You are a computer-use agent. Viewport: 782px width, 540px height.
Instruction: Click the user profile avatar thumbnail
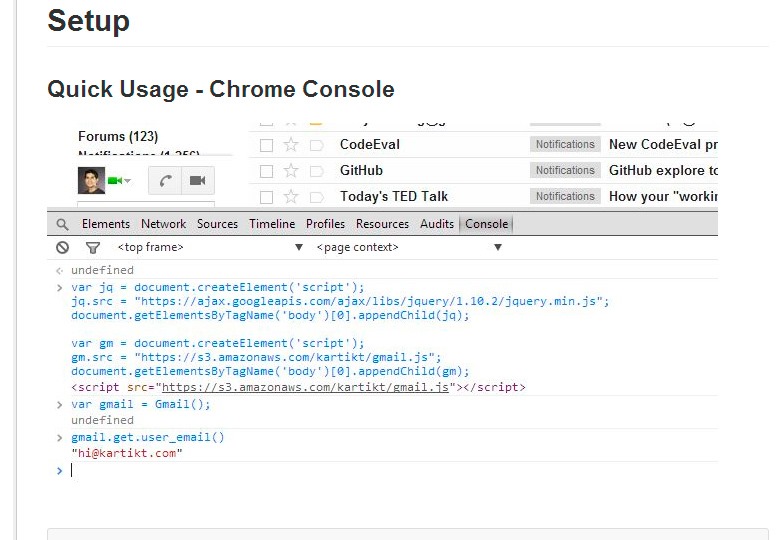point(91,180)
